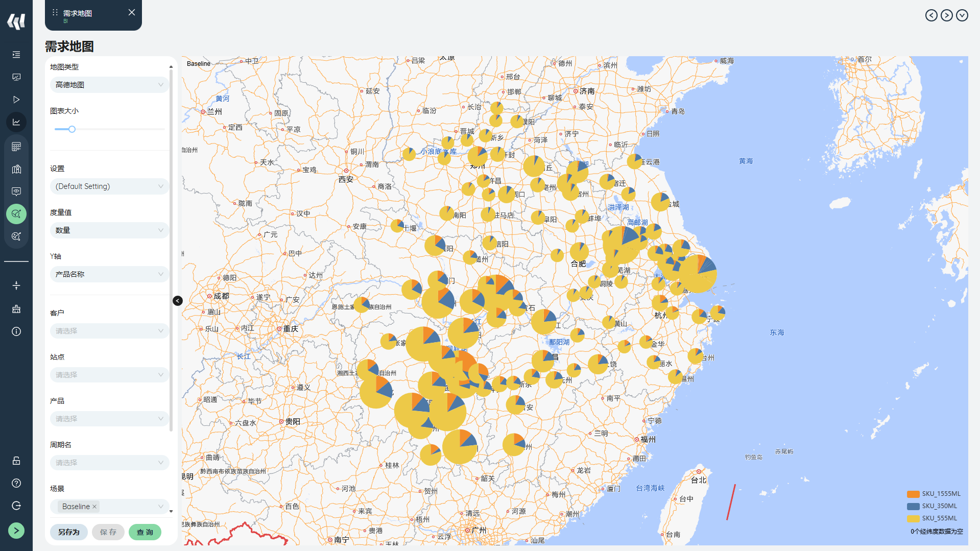Click the 兰州 city label on map

click(x=214, y=111)
